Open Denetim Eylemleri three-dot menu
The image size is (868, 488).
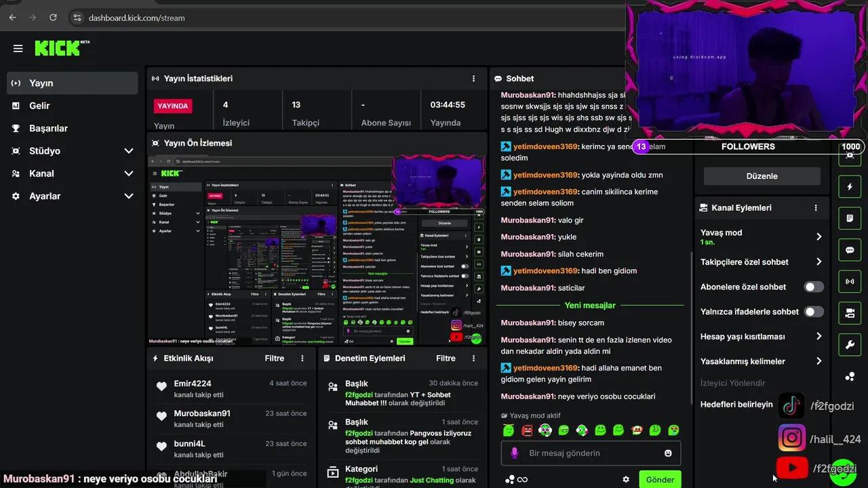[473, 358]
